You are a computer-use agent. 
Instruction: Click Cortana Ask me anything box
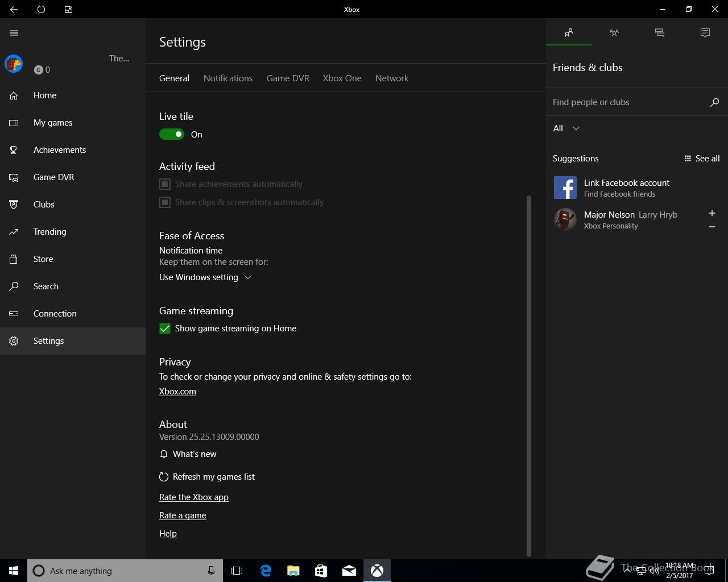[x=125, y=571]
